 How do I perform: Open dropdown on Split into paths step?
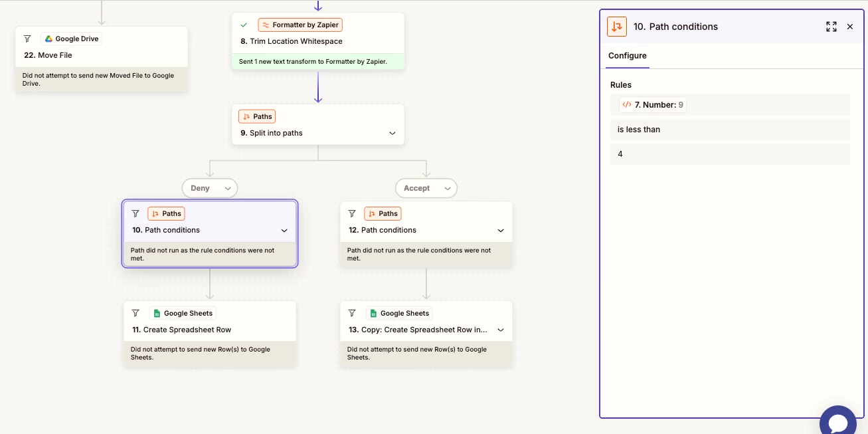click(x=392, y=133)
